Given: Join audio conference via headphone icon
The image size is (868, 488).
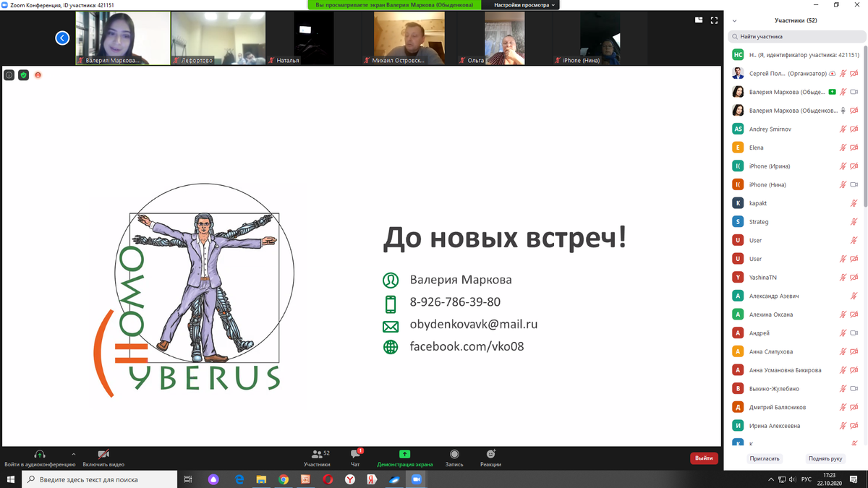Looking at the screenshot, I should (40, 454).
